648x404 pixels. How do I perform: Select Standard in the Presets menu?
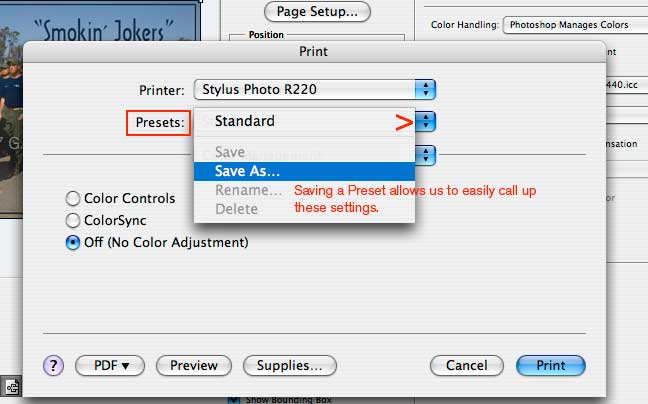(x=245, y=122)
